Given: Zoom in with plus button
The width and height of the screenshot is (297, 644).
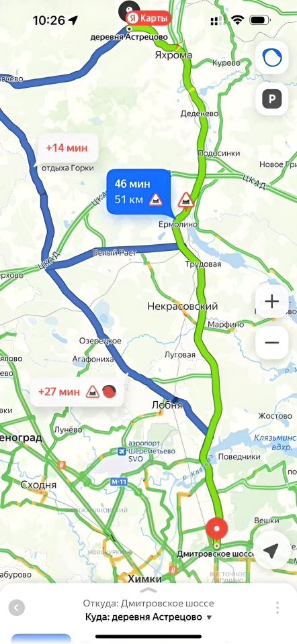Looking at the screenshot, I should 271,301.
